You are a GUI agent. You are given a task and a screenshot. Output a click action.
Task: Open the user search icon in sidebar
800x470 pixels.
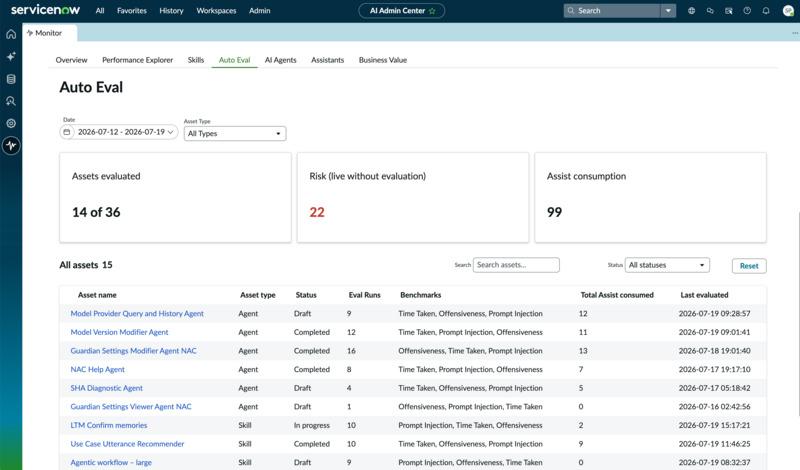pos(11,101)
